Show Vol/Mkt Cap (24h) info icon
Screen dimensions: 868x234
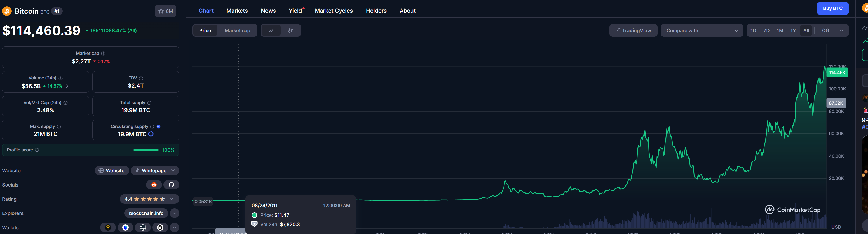point(66,103)
